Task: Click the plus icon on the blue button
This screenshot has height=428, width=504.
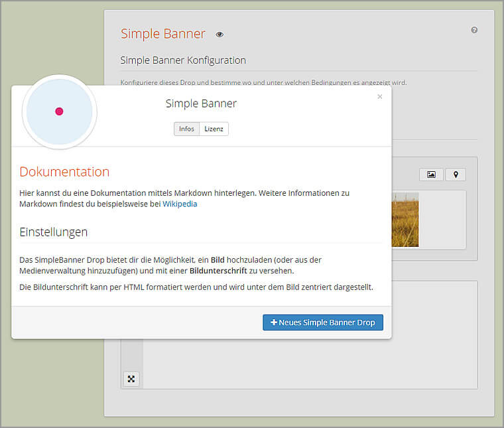Action: 274,322
